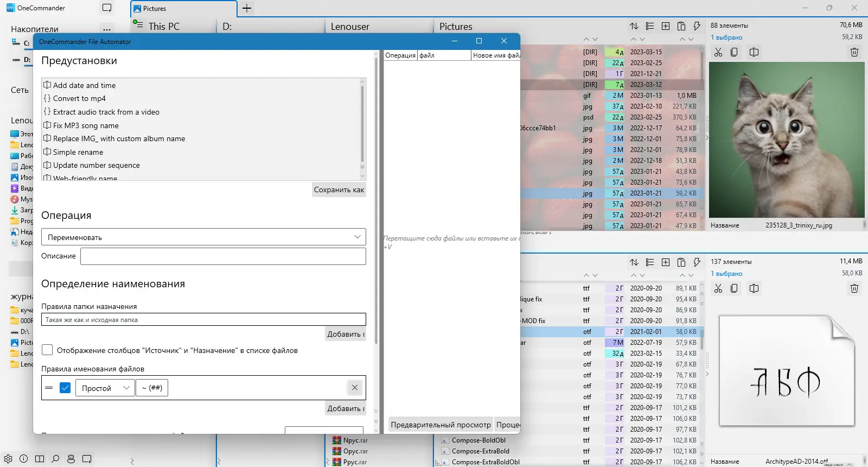
Task: Add a new tab with plus icon
Action: 247,8
